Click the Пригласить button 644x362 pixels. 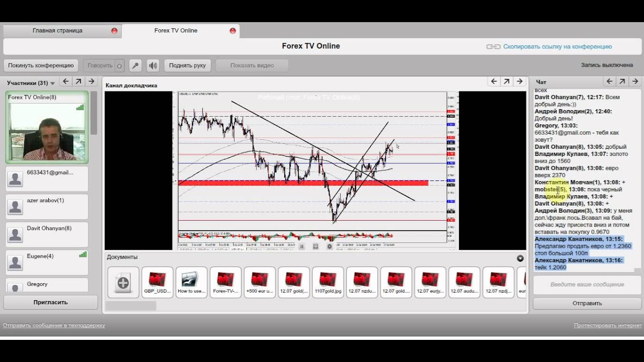(50, 302)
